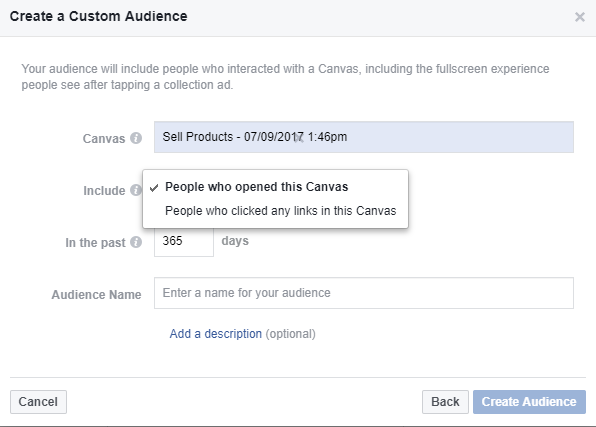This screenshot has height=427, width=596.
Task: Close the Create a Custom Audience dialog
Action: click(580, 17)
